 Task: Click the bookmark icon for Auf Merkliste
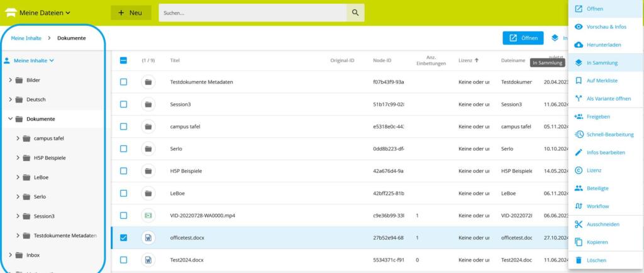pos(579,81)
